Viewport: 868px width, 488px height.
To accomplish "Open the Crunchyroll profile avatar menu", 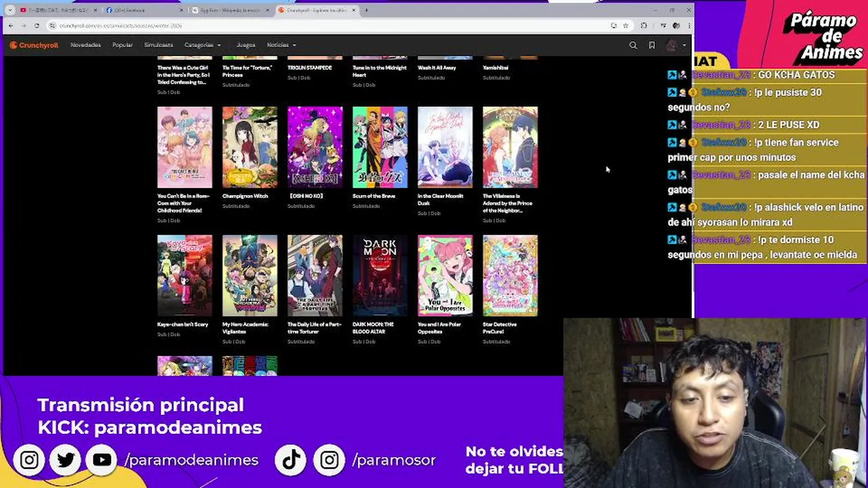I will pyautogui.click(x=675, y=45).
